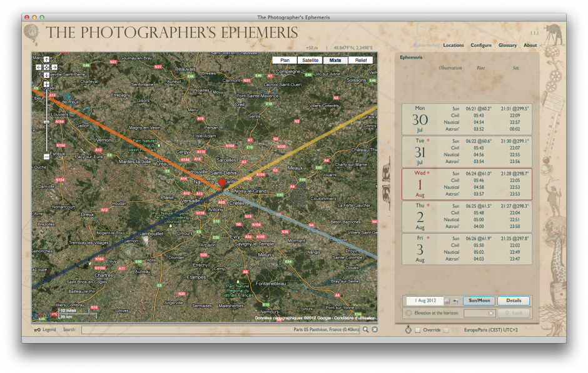Click the return to today arrow icon
Viewport: 588px width, 373px height.
(455, 301)
